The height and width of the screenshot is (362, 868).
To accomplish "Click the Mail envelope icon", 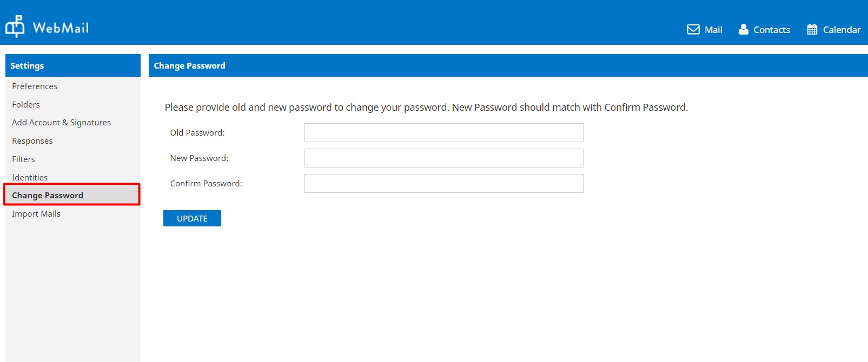I will coord(693,29).
